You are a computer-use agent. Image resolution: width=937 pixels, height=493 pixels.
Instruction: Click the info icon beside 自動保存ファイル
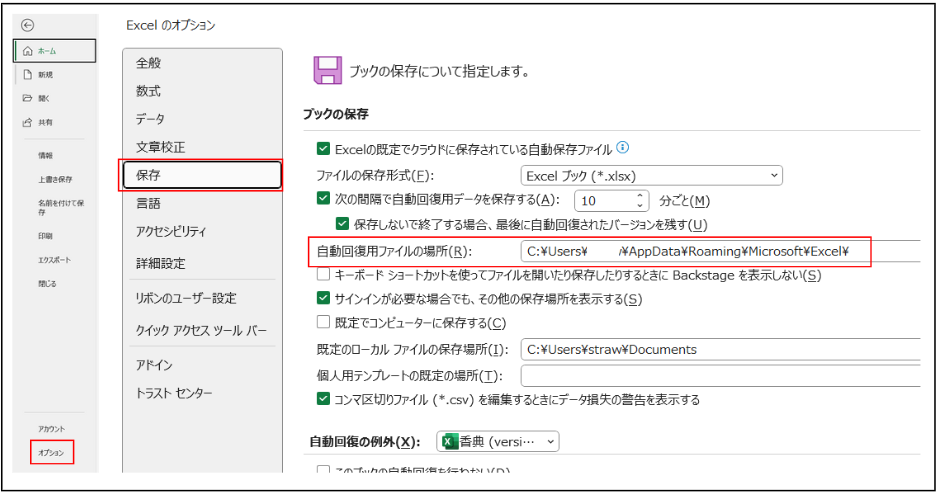(622, 148)
